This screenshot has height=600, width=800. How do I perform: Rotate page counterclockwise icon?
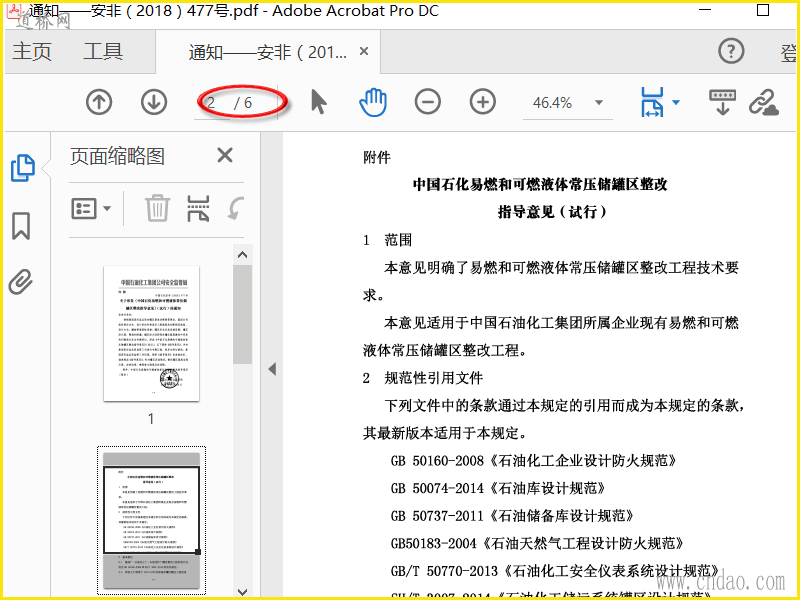[236, 208]
